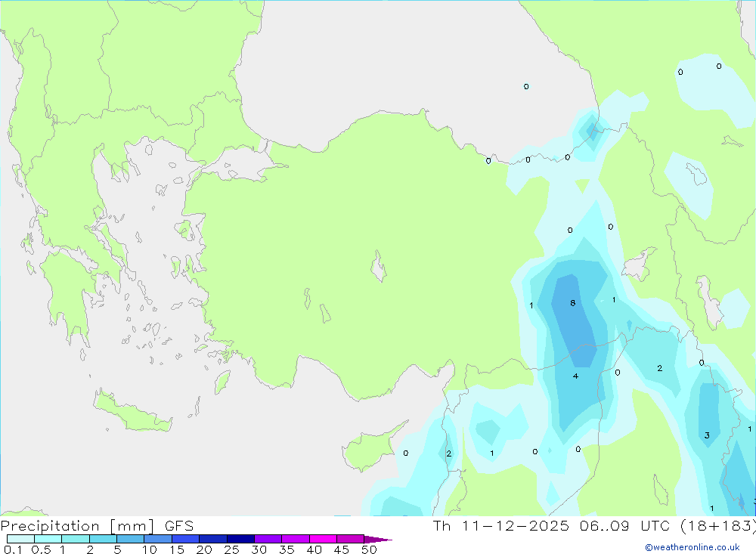
Task: Click the '0' value over the Black Sea
Action: (x=526, y=87)
